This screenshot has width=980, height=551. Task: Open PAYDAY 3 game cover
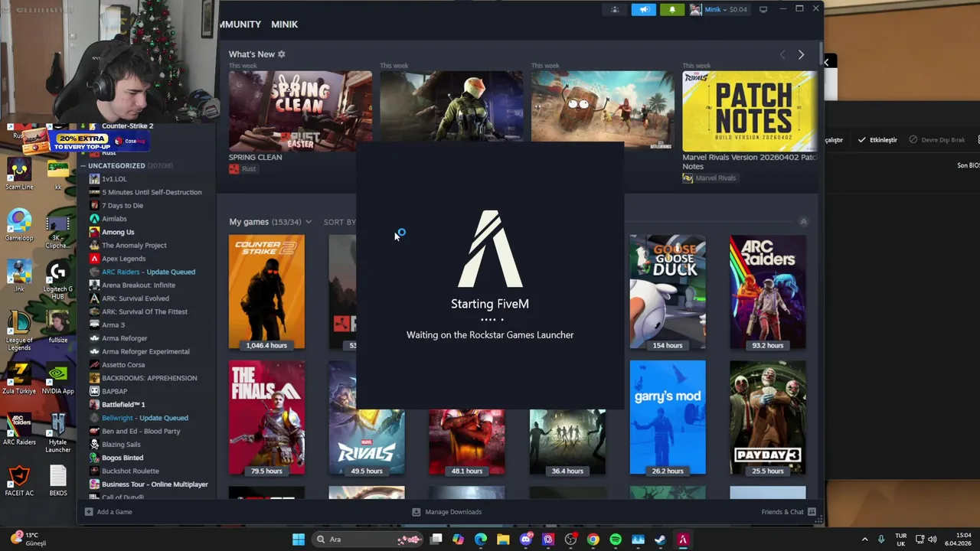pyautogui.click(x=768, y=418)
